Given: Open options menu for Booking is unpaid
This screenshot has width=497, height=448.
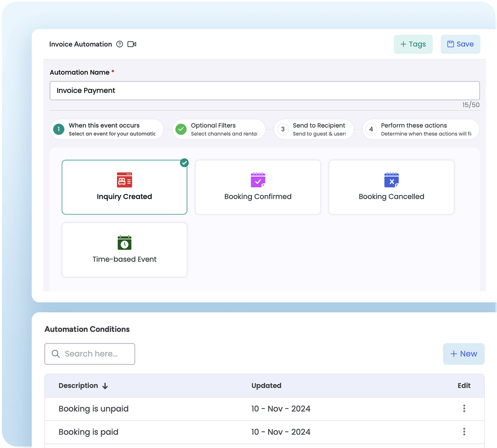Looking at the screenshot, I should 464,409.
